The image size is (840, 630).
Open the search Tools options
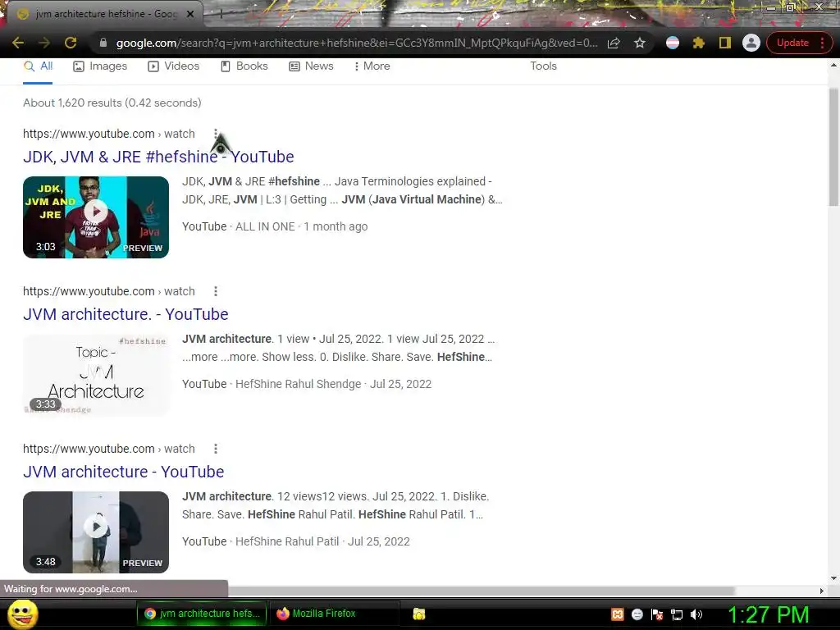tap(543, 66)
